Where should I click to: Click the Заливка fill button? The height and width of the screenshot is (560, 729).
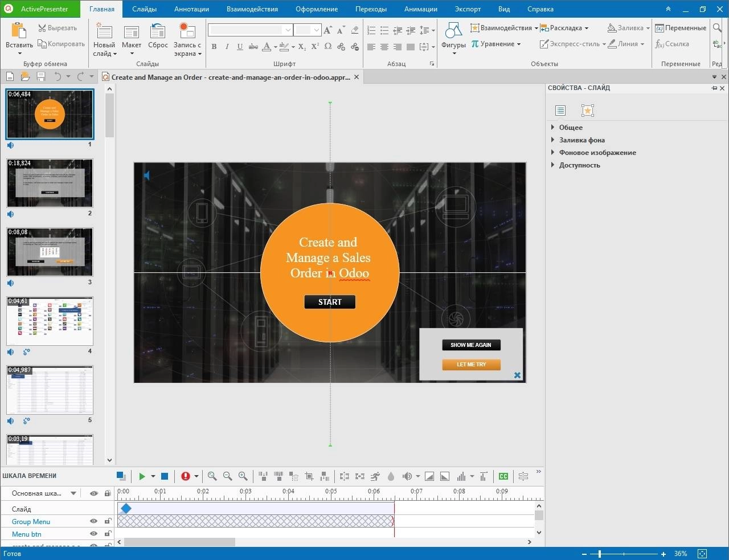pyautogui.click(x=628, y=28)
